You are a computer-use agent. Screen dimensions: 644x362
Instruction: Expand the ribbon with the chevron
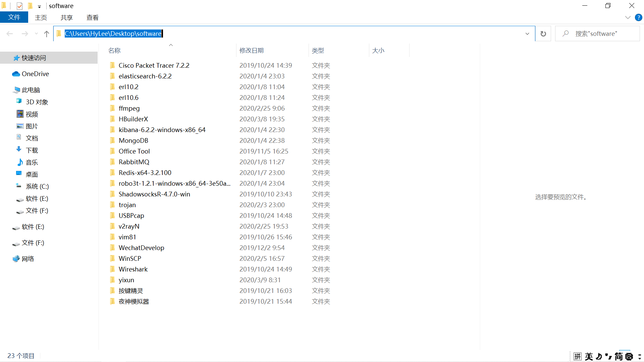628,17
